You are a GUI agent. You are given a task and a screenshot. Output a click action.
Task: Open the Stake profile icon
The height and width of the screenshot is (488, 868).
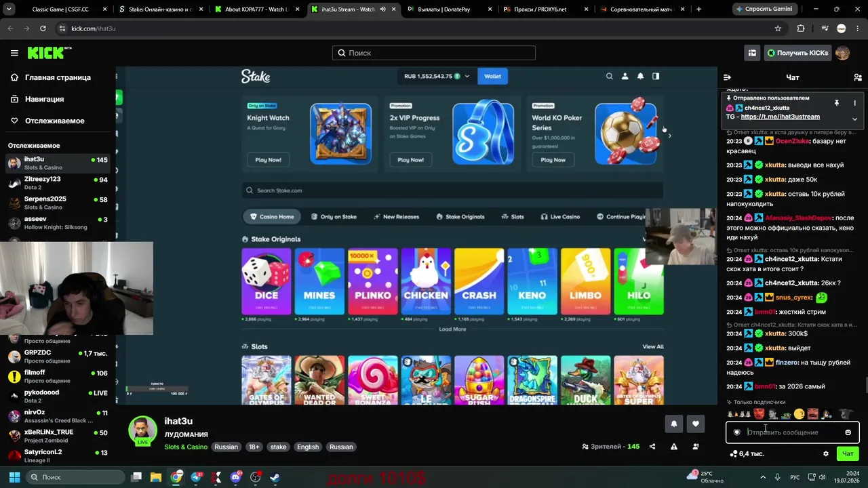click(625, 77)
